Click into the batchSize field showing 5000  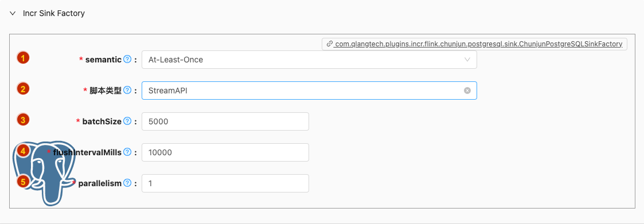click(225, 121)
